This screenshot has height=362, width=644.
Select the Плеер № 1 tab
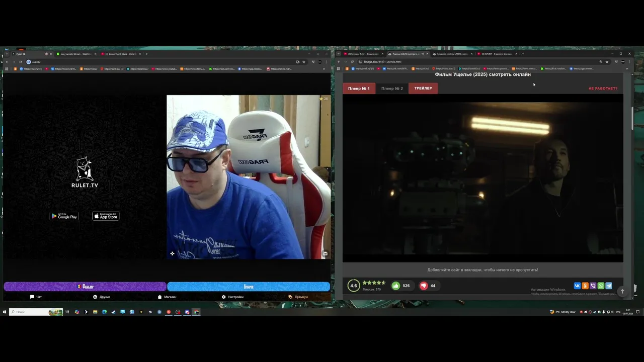(x=359, y=88)
